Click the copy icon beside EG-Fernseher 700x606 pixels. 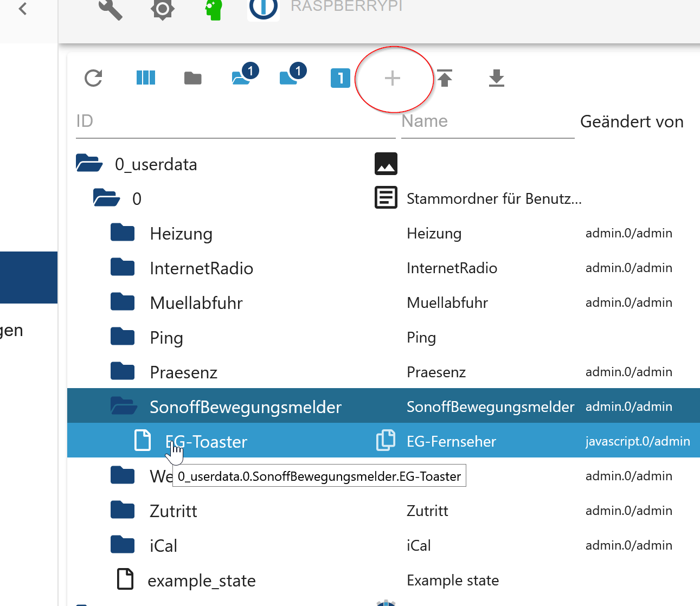pyautogui.click(x=386, y=440)
